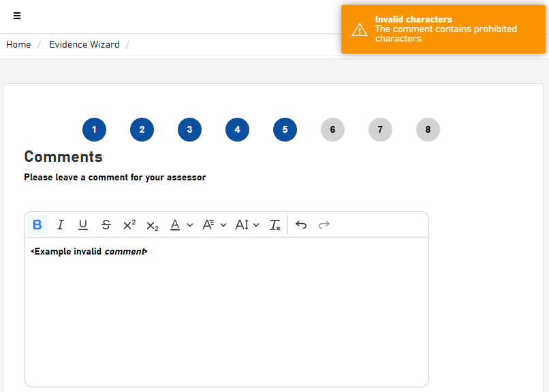Go to the Home breadcrumb

click(x=18, y=44)
